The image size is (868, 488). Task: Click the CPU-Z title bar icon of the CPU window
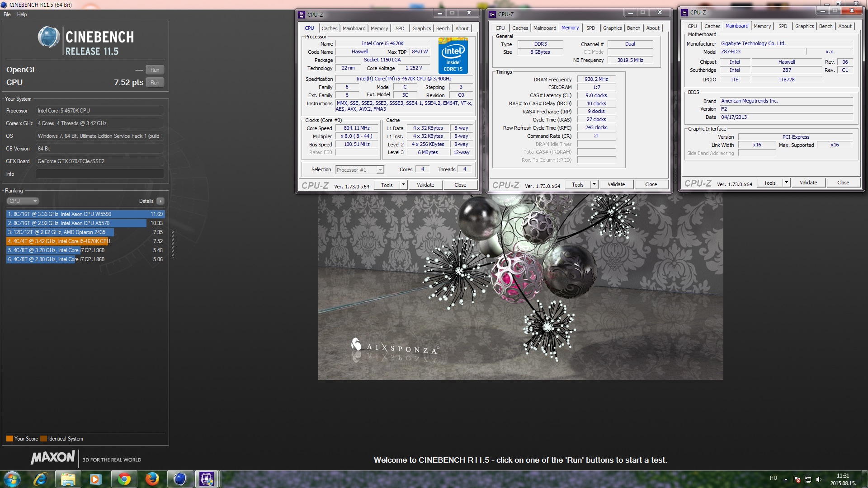point(302,14)
